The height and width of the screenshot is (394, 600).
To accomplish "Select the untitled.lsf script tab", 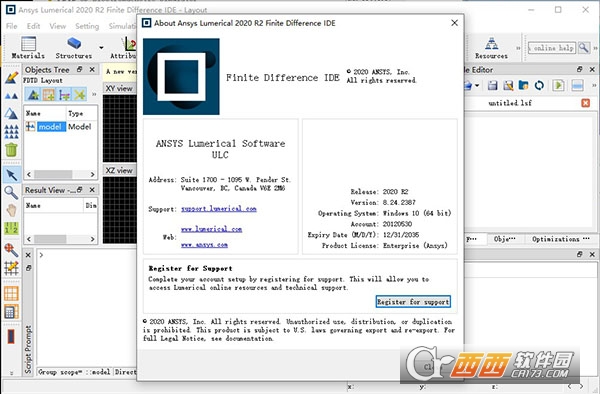I will [x=510, y=103].
